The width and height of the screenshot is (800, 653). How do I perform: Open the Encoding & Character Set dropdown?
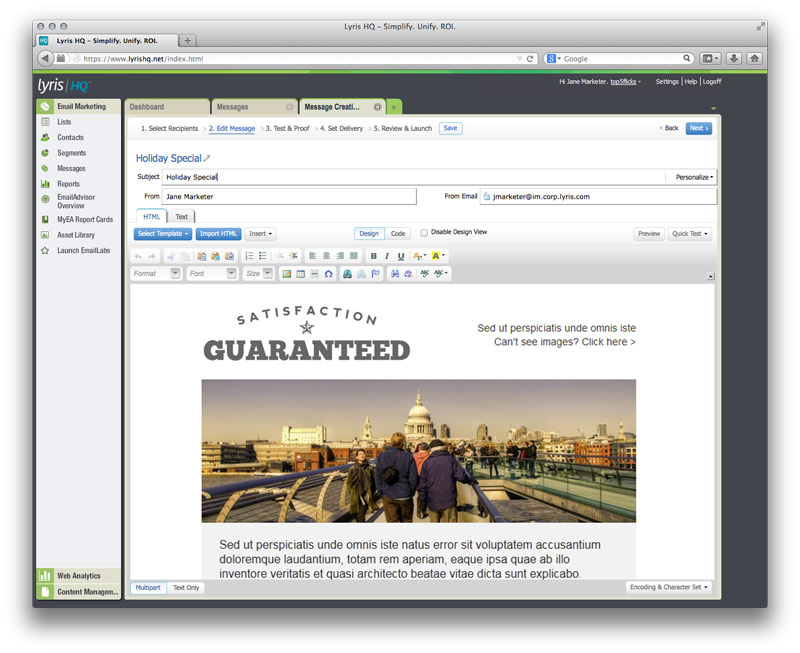(x=669, y=587)
